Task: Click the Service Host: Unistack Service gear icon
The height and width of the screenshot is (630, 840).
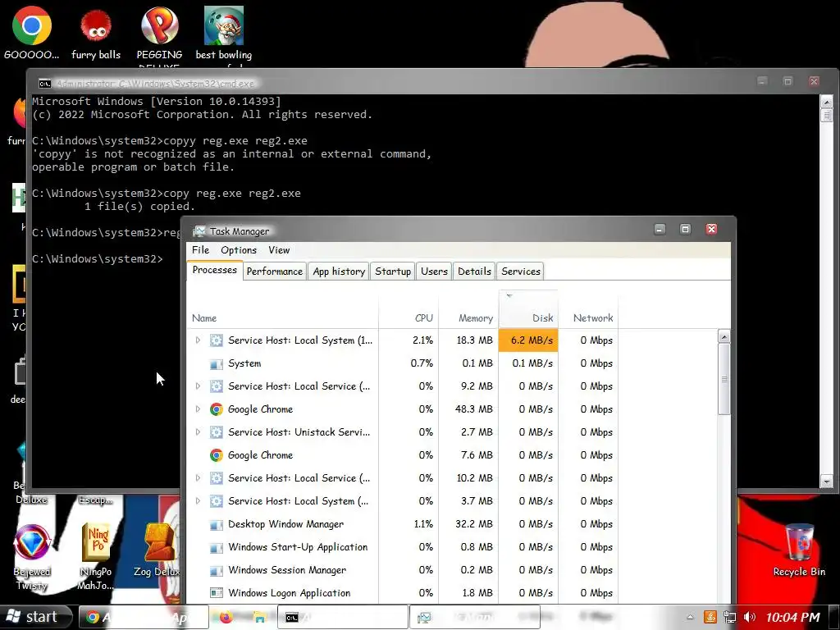Action: pos(216,432)
